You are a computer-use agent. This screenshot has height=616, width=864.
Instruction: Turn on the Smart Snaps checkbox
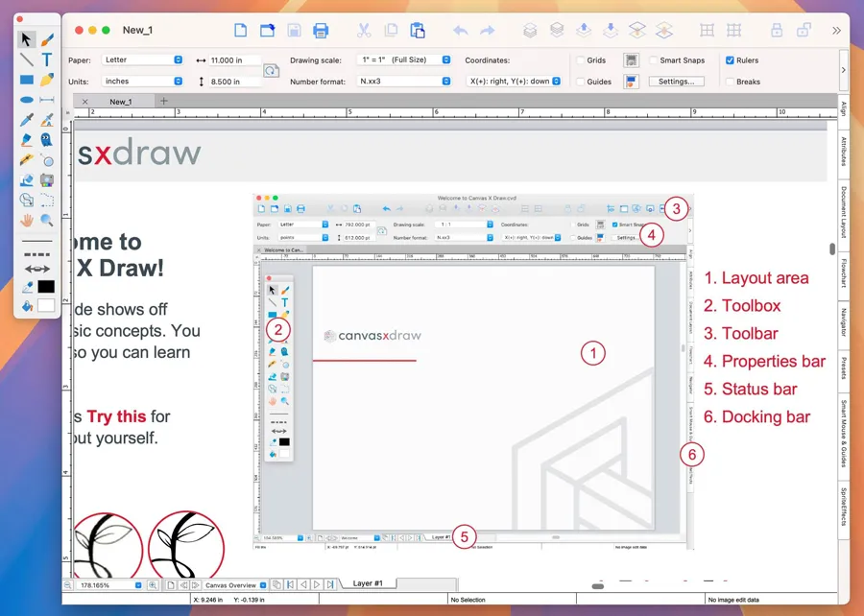tap(653, 60)
